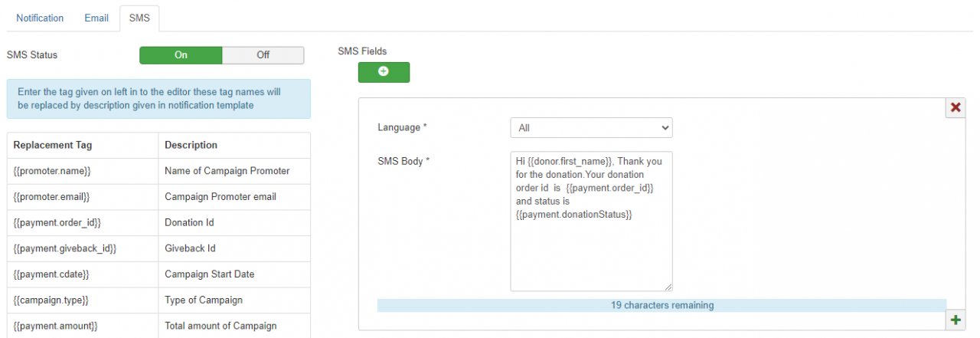Click the {{payment.amount}} replacement tag

(x=56, y=326)
